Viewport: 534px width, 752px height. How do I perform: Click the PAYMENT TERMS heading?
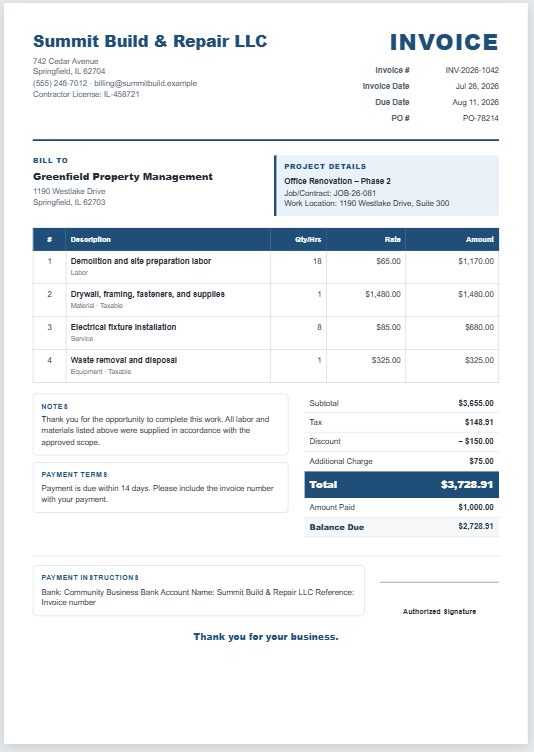pyautogui.click(x=74, y=475)
